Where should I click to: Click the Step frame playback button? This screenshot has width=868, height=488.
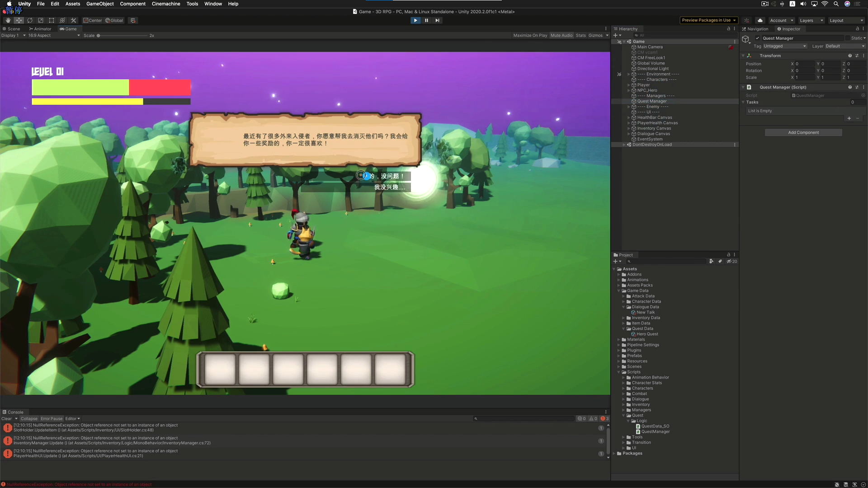pos(437,20)
